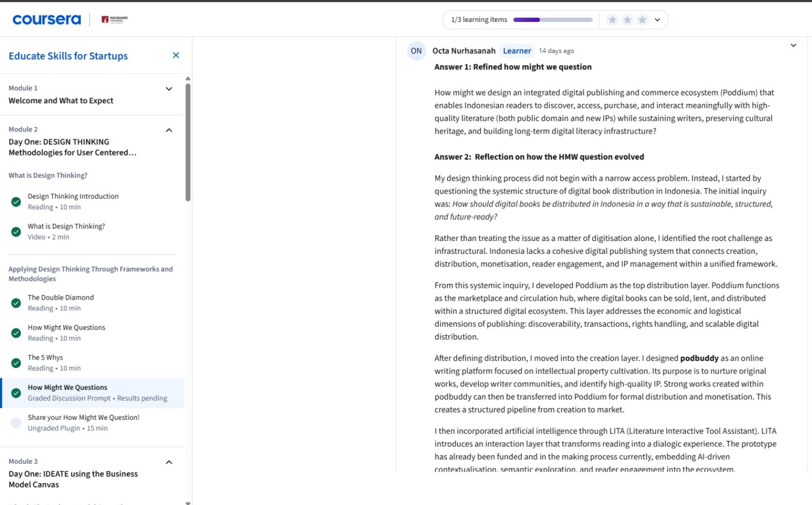Click the Macquarie University partner logo
812x505 pixels.
pos(114,20)
